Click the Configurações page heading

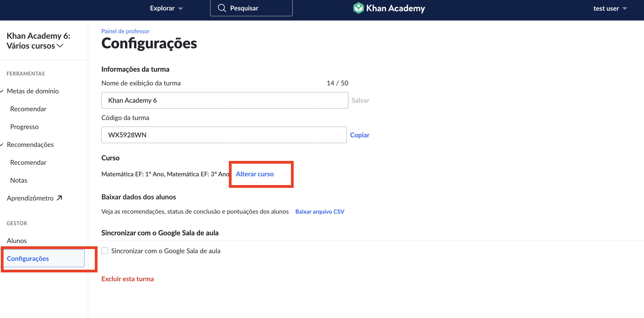pyautogui.click(x=149, y=43)
